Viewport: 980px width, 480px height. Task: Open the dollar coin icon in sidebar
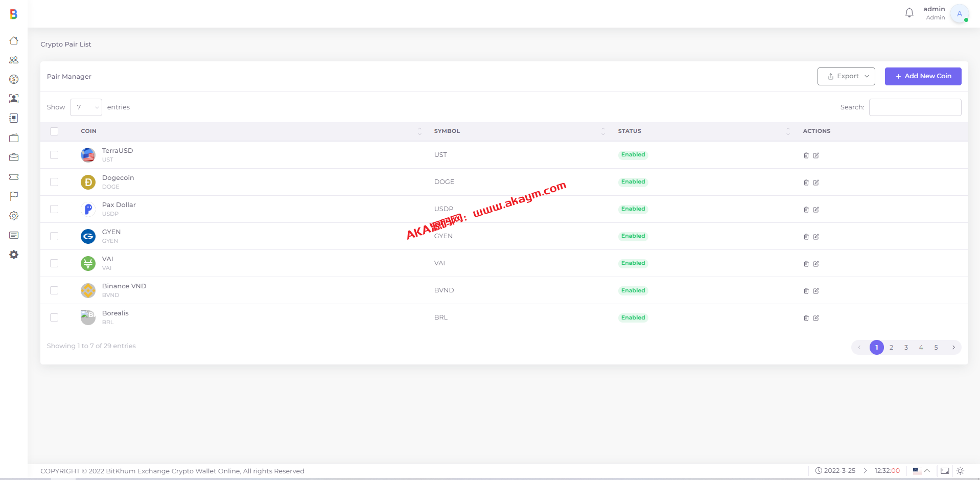tap(14, 79)
